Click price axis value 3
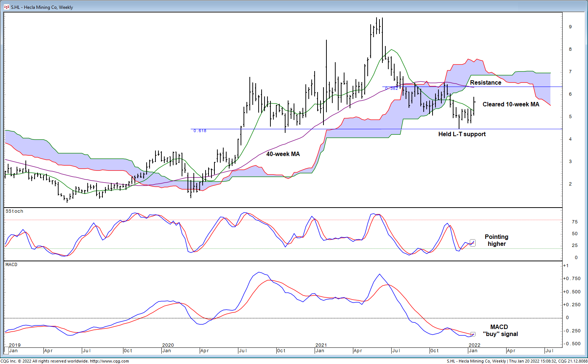Image resolution: width=588 pixels, height=364 pixels. [x=570, y=162]
